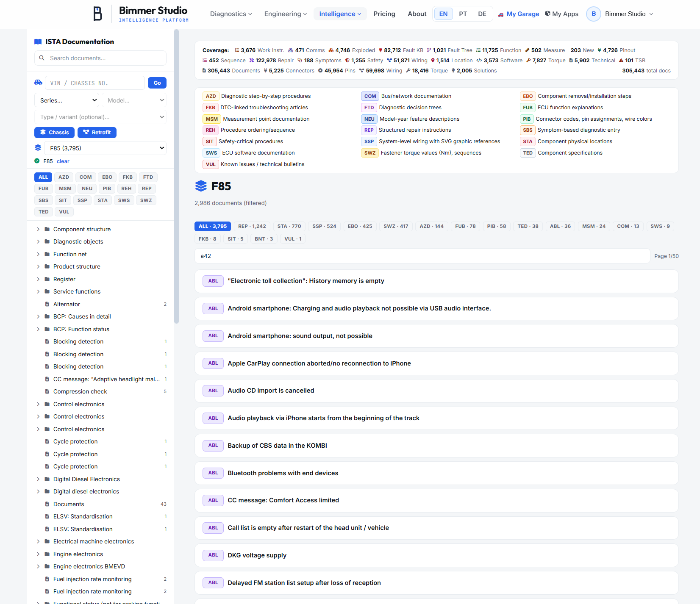Image resolution: width=700 pixels, height=604 pixels.
Task: Click the Documents file icon in tree
Action: pyautogui.click(x=47, y=504)
